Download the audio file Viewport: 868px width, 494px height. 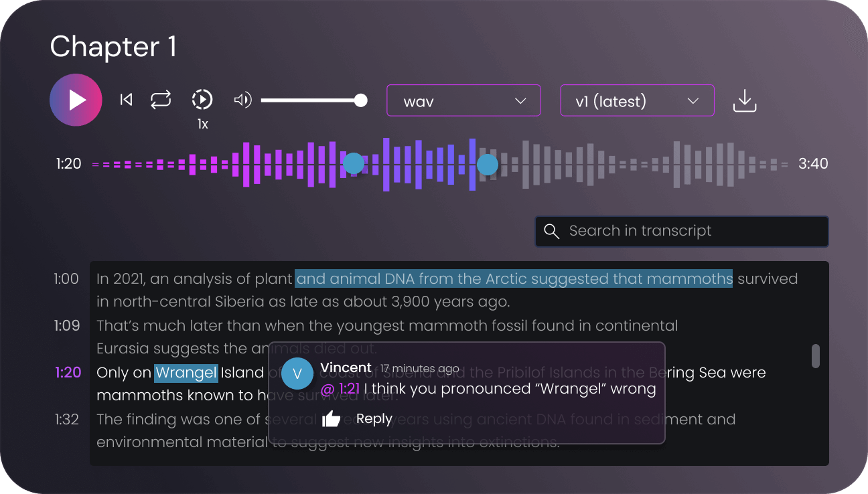point(745,101)
